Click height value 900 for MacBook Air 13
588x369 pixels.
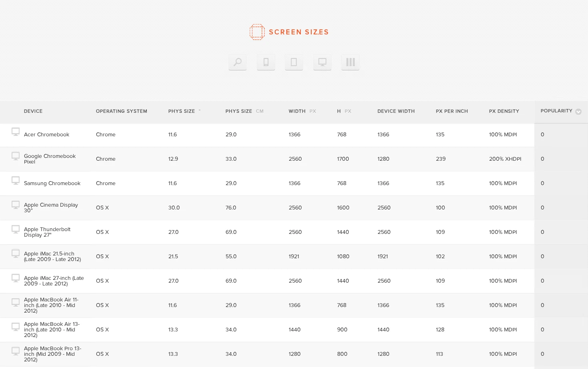(342, 329)
